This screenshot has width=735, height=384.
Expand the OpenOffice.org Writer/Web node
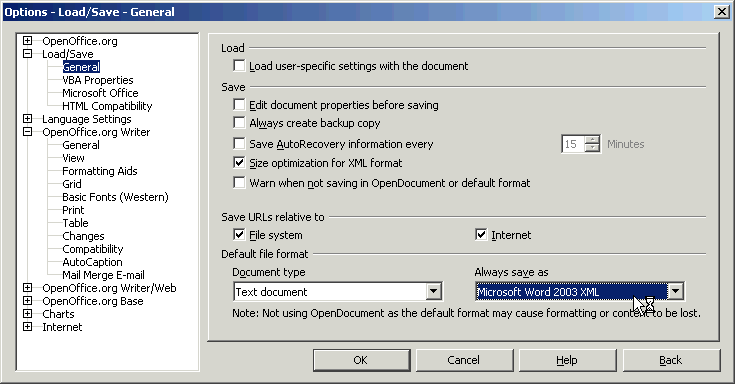pos(28,287)
